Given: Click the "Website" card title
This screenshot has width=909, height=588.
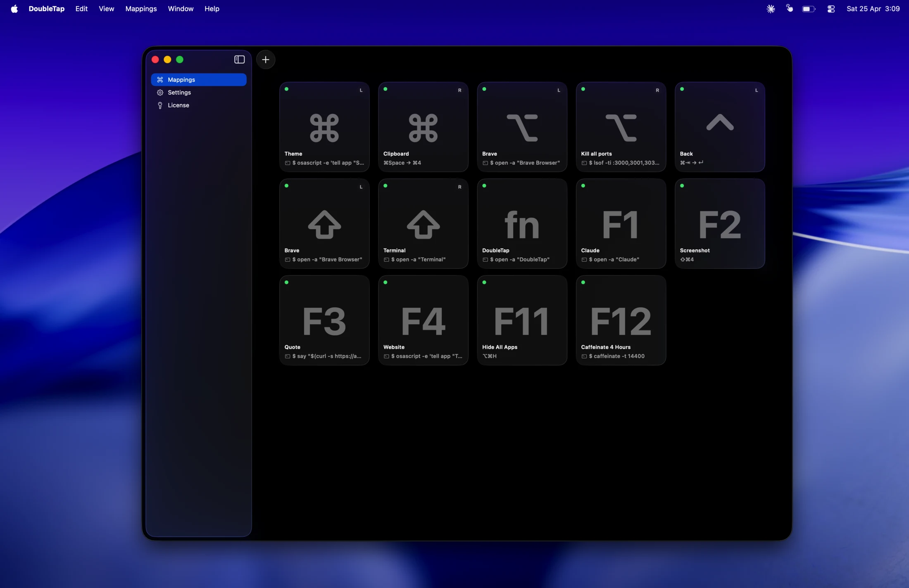Looking at the screenshot, I should 394,347.
